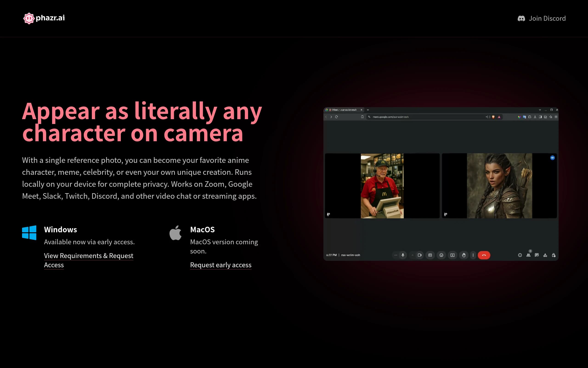Open audio settings dots beside the microphone
The height and width of the screenshot is (368, 588).
click(396, 255)
